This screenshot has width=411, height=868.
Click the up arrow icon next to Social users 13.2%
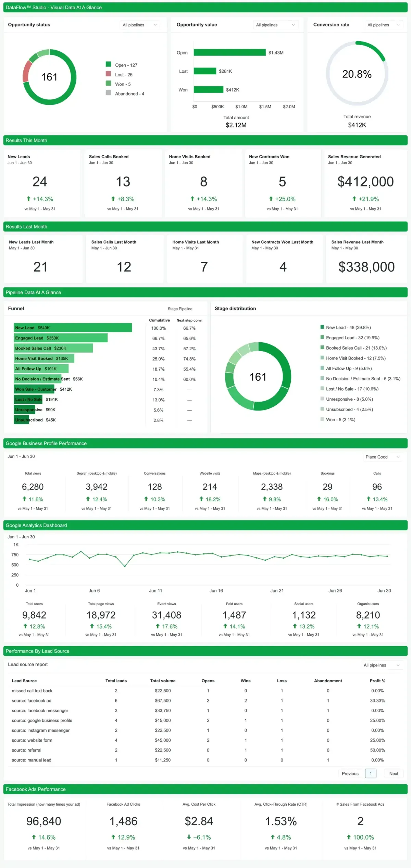click(295, 626)
